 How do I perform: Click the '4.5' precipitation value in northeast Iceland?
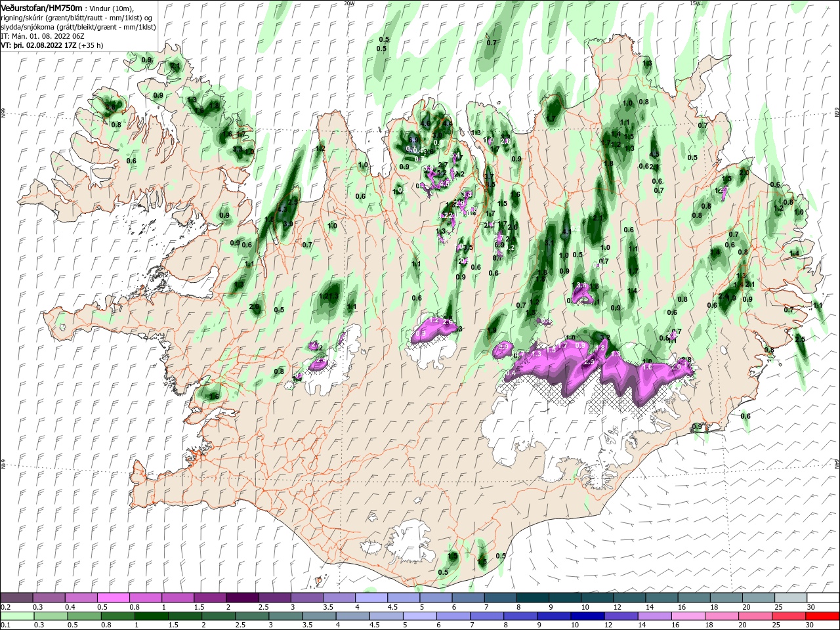[654, 154]
